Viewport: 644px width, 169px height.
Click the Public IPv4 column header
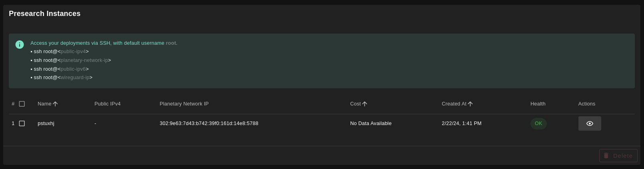107,104
